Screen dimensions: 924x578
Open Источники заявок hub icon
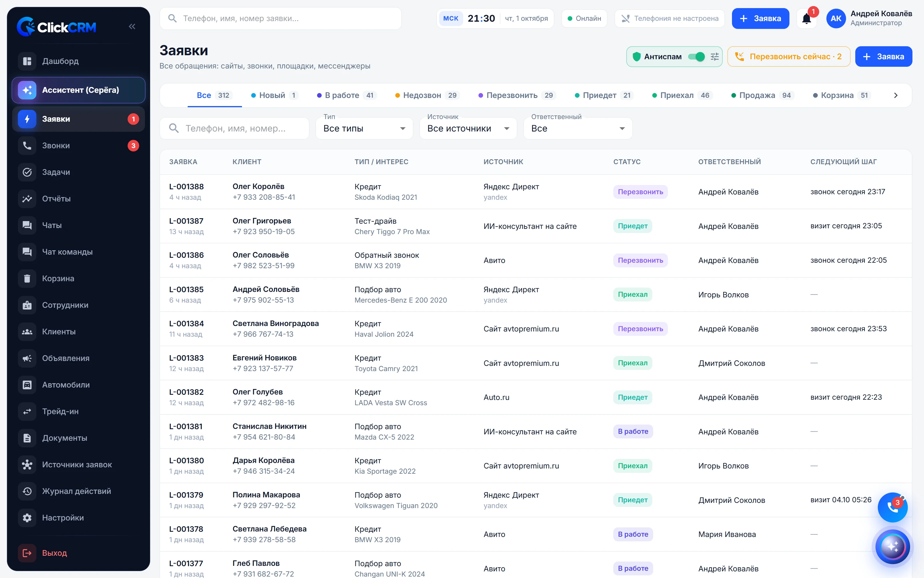(27, 465)
